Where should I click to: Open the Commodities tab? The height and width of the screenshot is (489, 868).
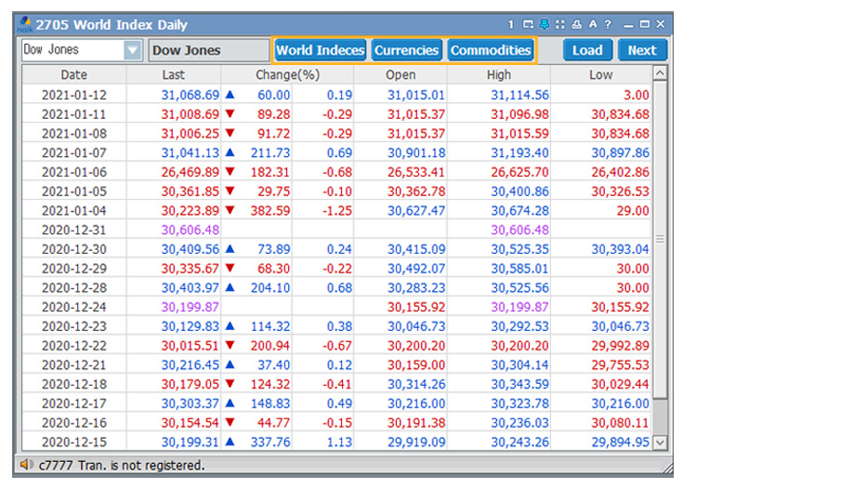click(491, 50)
